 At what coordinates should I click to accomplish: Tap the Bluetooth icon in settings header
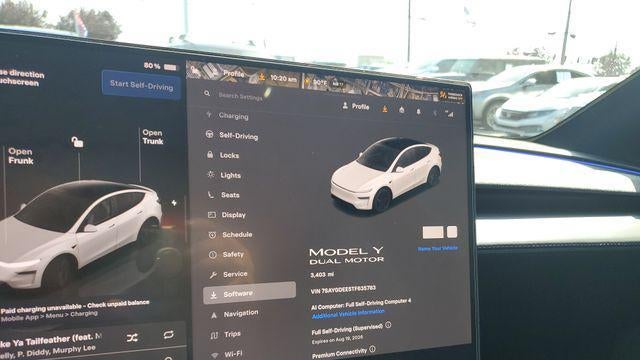[435, 113]
